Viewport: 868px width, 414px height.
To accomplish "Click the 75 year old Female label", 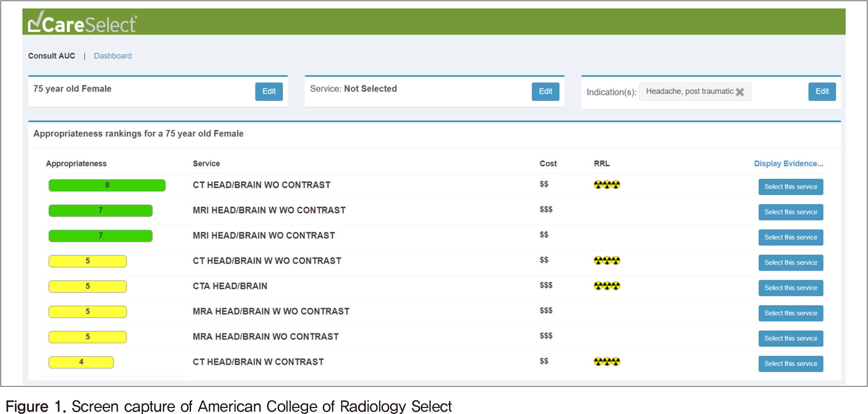I will click(72, 89).
